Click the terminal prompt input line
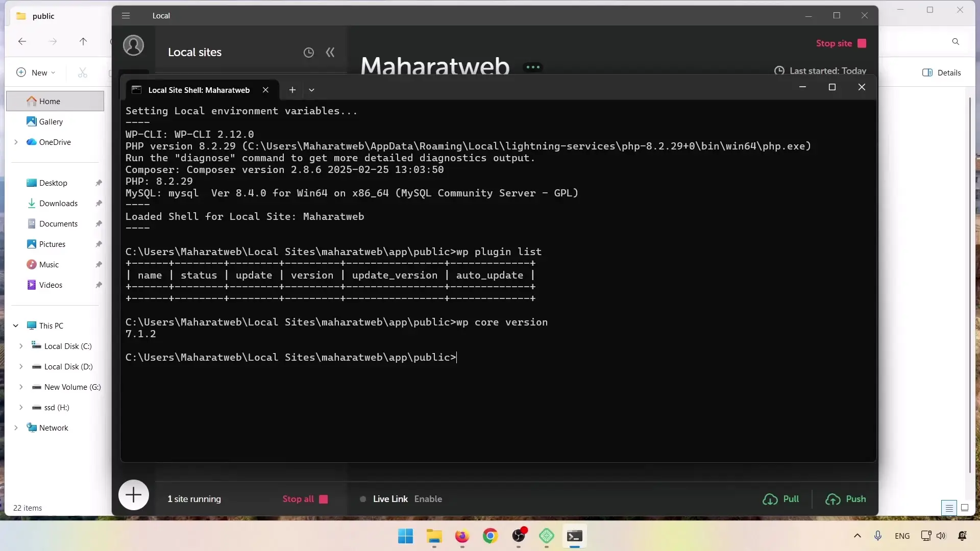The height and width of the screenshot is (551, 980). [291, 358]
